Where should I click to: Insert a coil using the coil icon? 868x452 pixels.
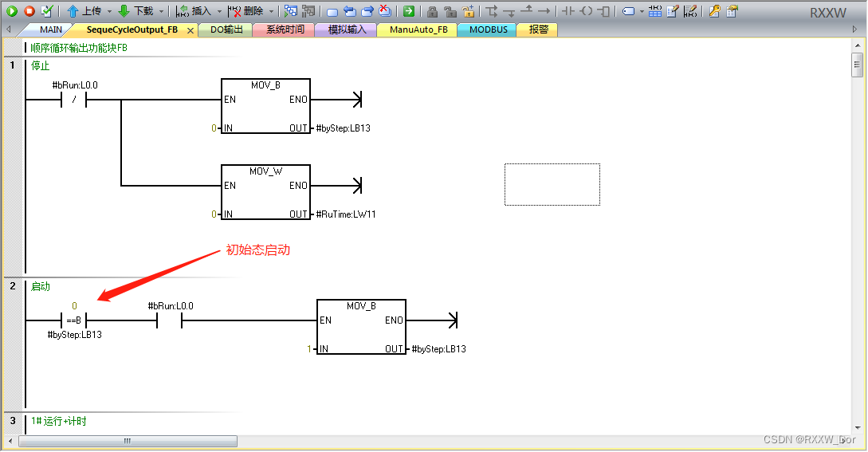[587, 10]
